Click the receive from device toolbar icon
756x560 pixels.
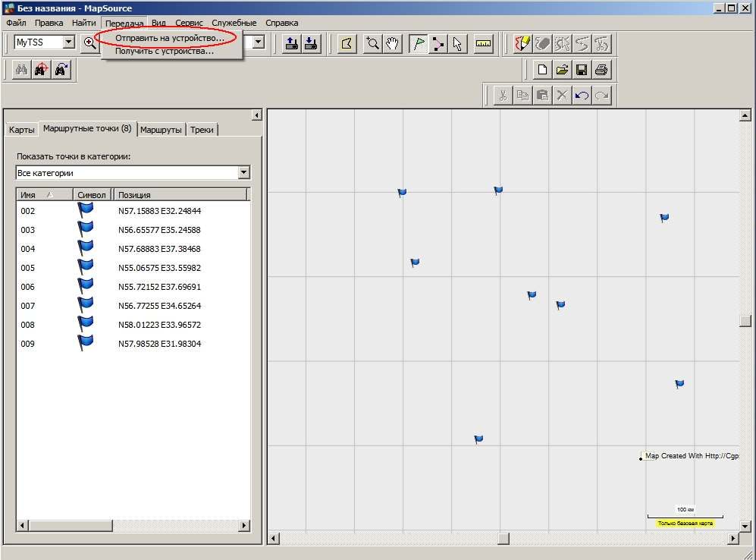pos(312,43)
